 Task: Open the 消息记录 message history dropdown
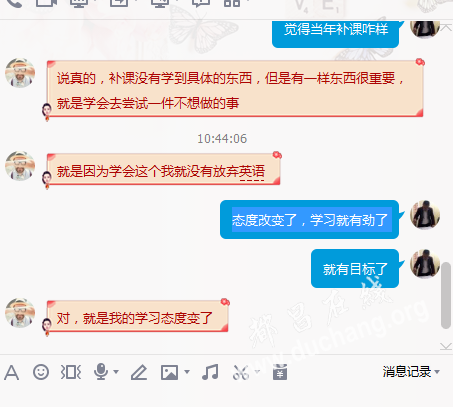(411, 371)
